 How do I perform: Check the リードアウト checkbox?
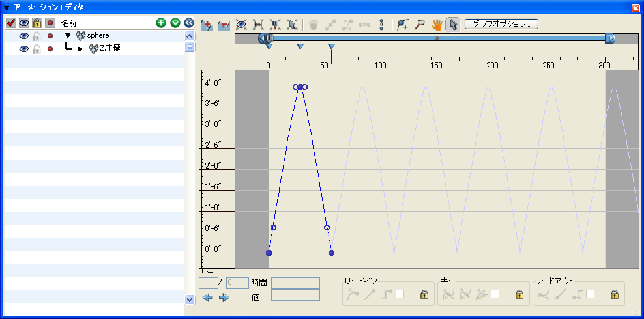(x=590, y=294)
